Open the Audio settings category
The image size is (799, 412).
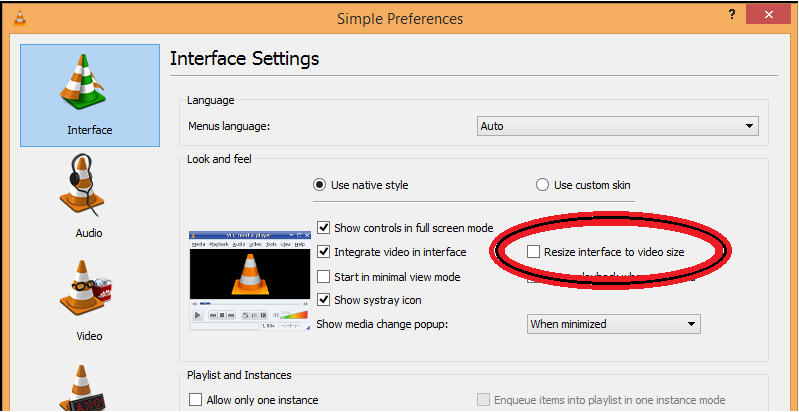[89, 197]
